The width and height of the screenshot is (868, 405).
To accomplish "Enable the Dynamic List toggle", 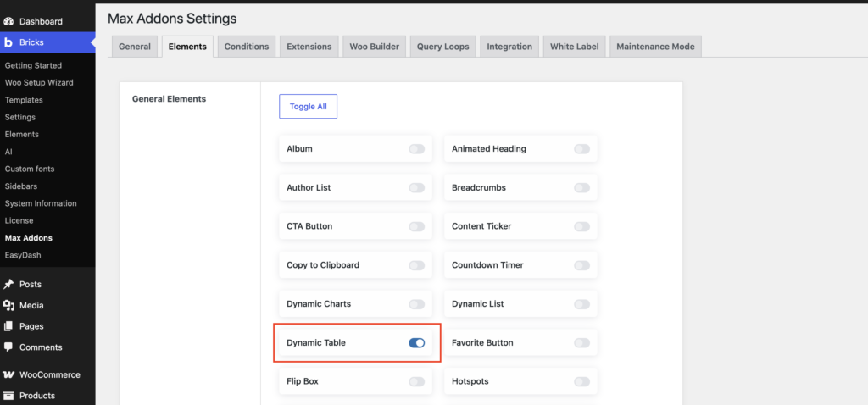I will point(581,304).
